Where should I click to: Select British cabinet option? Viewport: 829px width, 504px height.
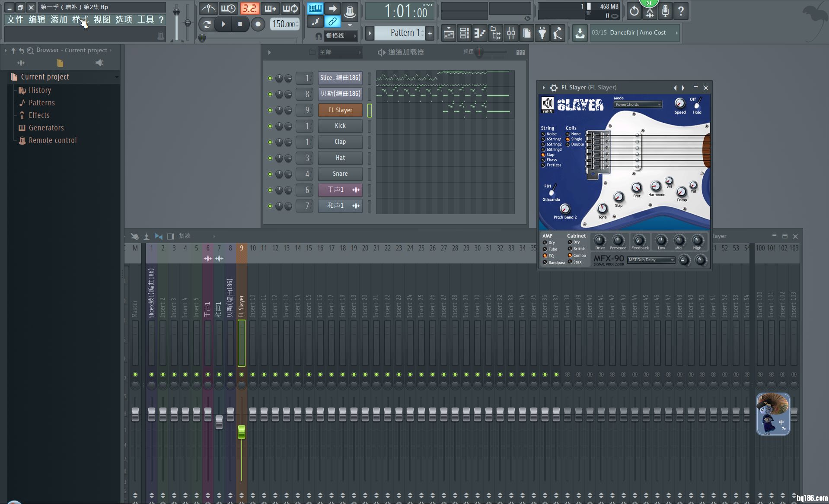tap(577, 249)
